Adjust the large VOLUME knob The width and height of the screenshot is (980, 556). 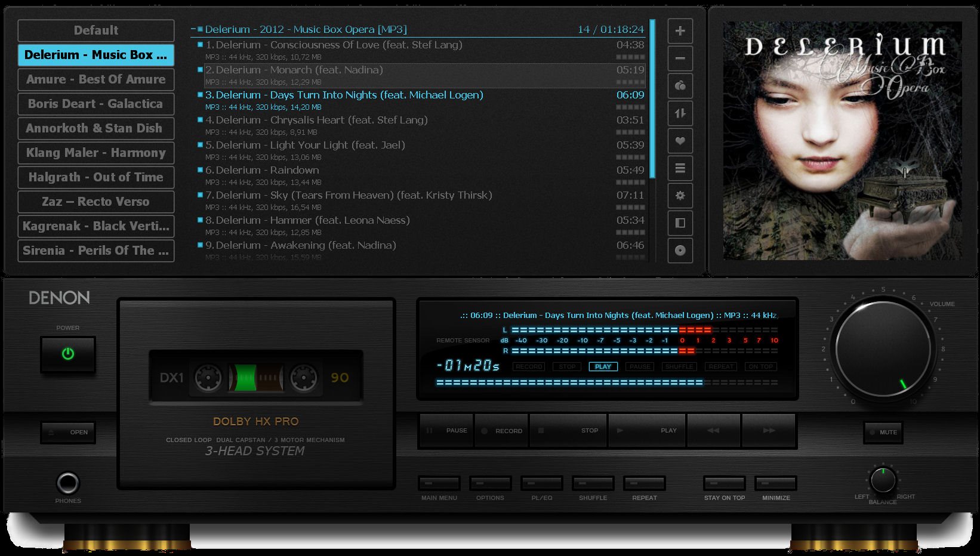pos(883,349)
